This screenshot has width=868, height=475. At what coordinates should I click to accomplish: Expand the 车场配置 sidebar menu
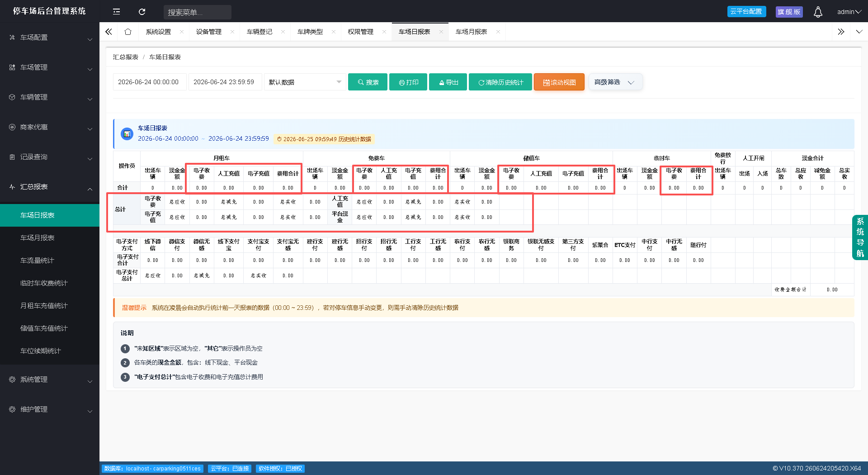coord(50,38)
